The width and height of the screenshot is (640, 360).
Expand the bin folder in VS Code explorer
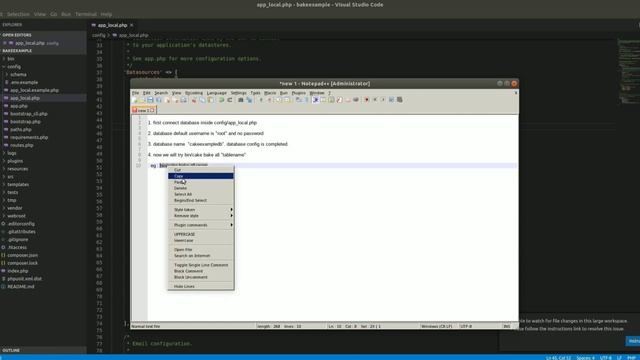pyautogui.click(x=4, y=59)
